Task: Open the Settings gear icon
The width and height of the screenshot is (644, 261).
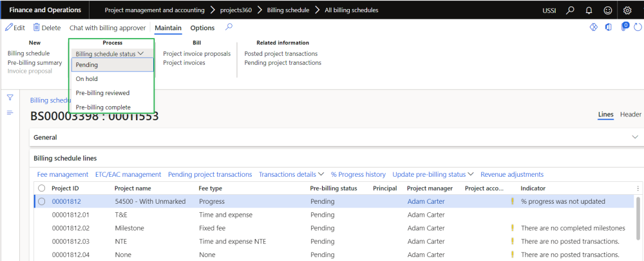Action: [628, 10]
